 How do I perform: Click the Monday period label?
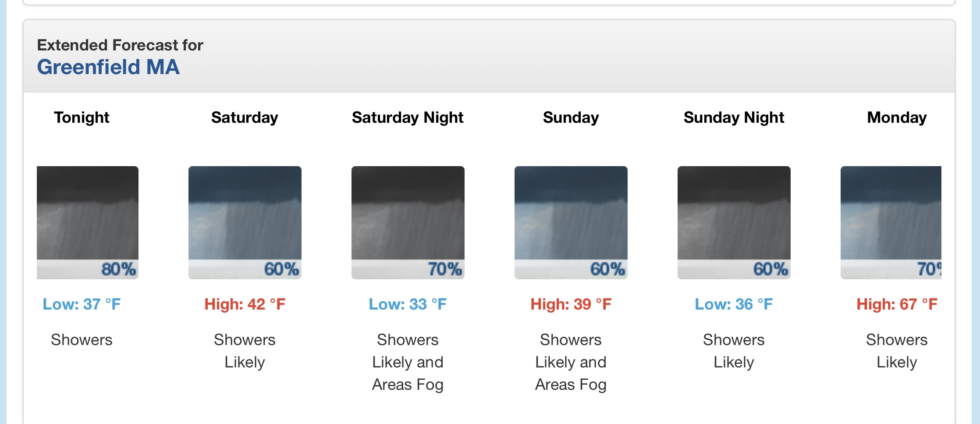pos(897,118)
